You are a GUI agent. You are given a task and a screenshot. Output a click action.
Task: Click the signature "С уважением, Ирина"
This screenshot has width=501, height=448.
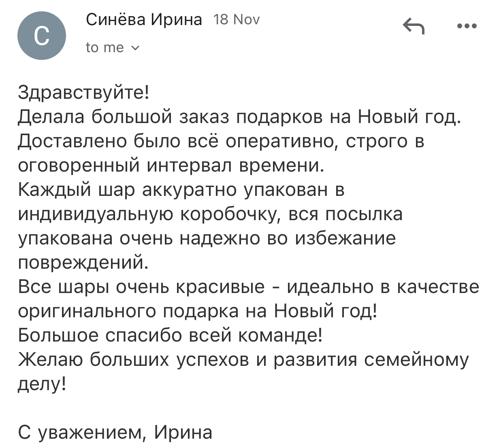[115, 433]
